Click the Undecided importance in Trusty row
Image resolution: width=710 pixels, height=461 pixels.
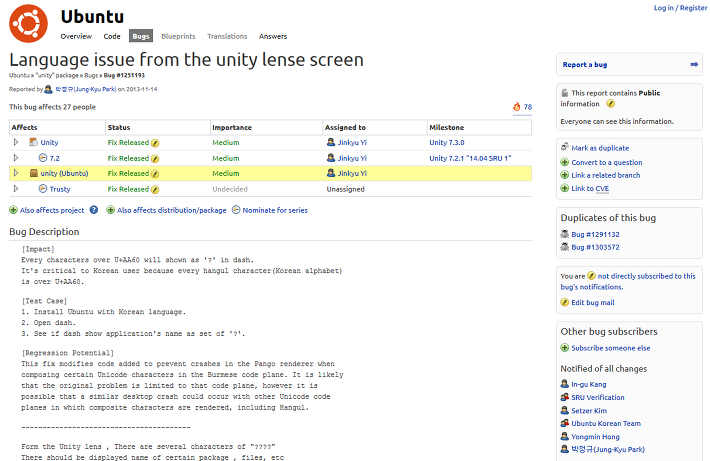point(230,189)
